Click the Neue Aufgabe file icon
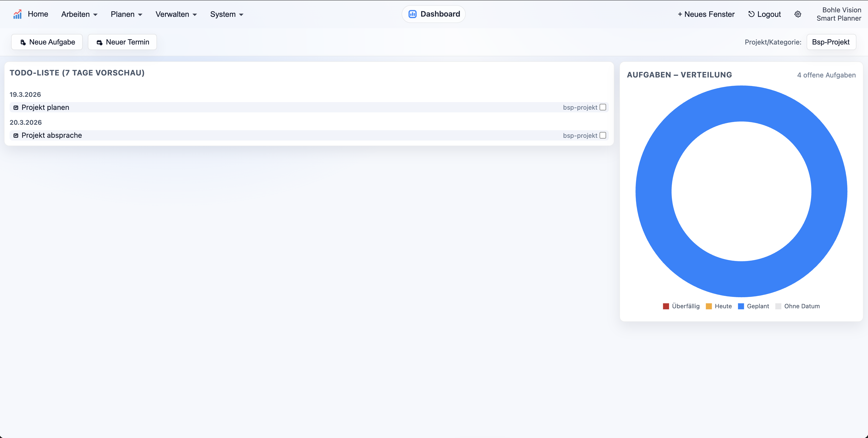This screenshot has width=868, height=438. click(x=23, y=42)
